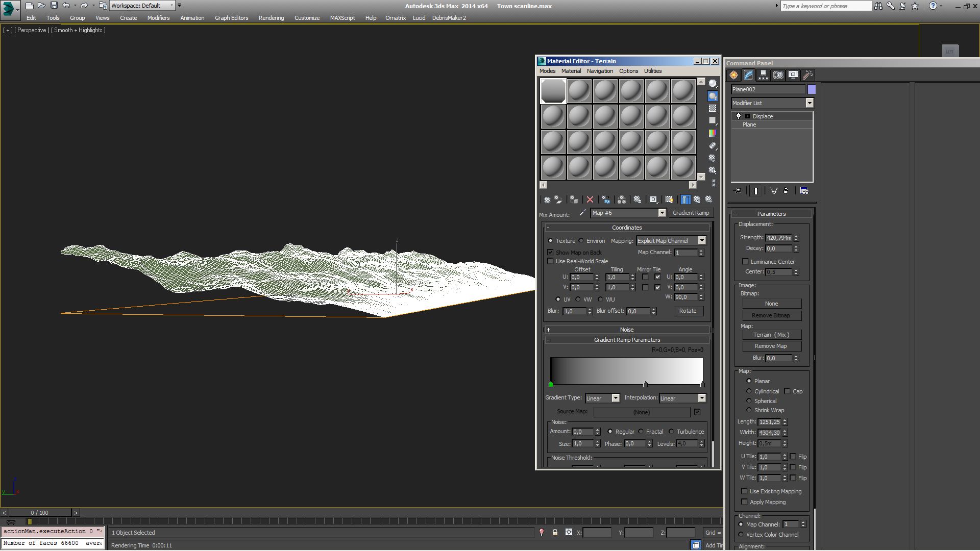
Task: Open the Utilities hammer tab
Action: click(x=807, y=75)
